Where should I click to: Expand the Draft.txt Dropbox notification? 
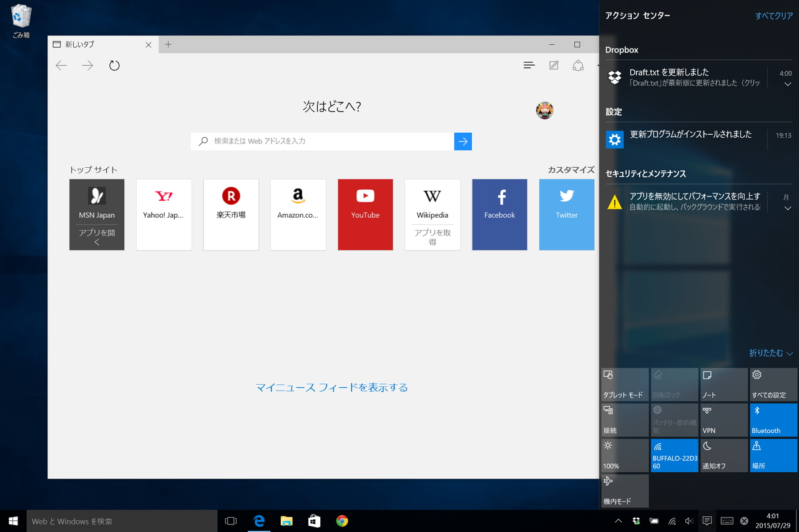[787, 84]
